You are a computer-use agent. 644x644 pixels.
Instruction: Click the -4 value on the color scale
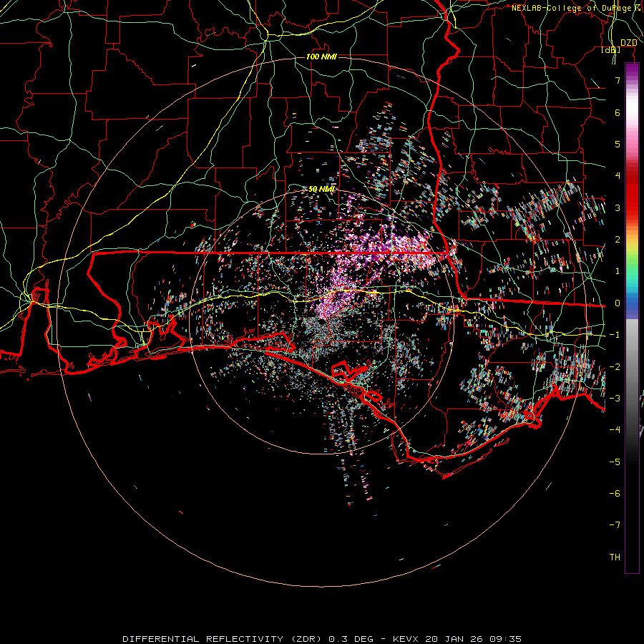615,430
